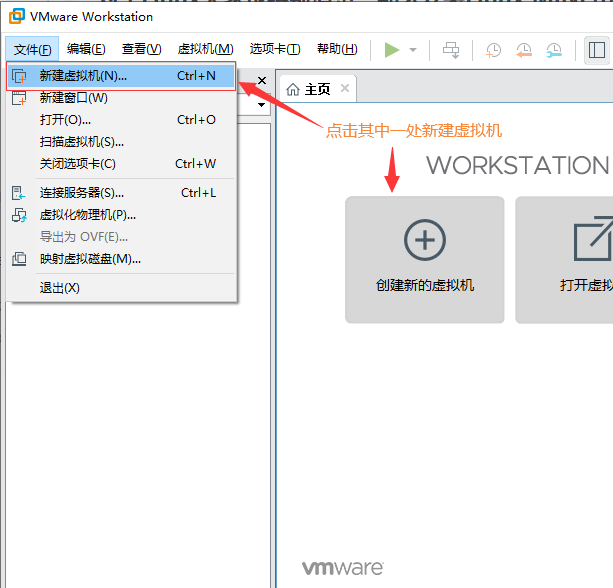Image resolution: width=613 pixels, height=588 pixels.
Task: Switch to the 主页 tab
Action: click(318, 89)
